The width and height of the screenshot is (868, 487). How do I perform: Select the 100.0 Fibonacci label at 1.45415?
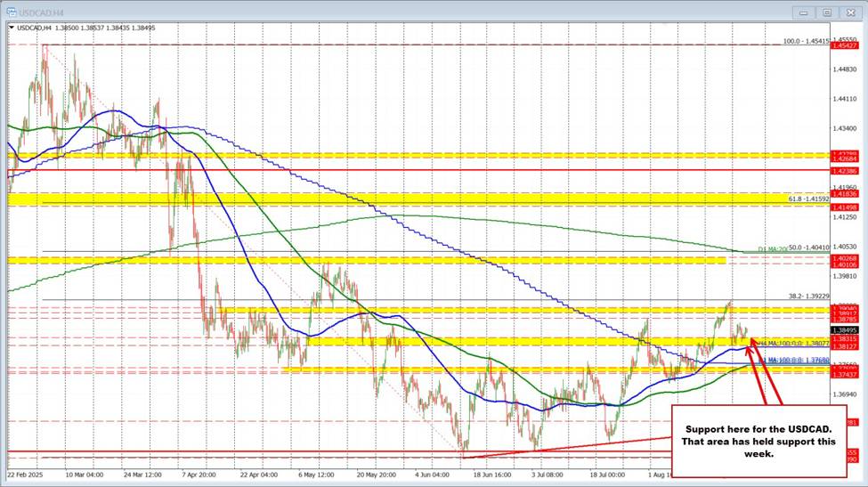(806, 41)
